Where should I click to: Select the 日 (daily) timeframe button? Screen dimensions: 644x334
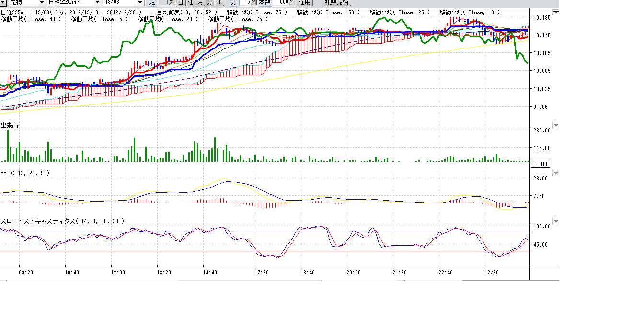181,2
